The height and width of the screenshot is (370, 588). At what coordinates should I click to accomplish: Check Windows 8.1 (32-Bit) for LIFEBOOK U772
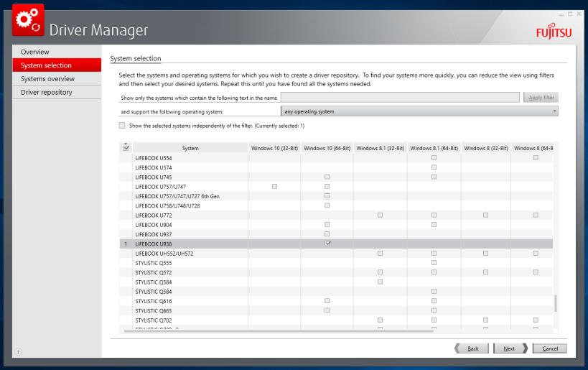pos(381,215)
